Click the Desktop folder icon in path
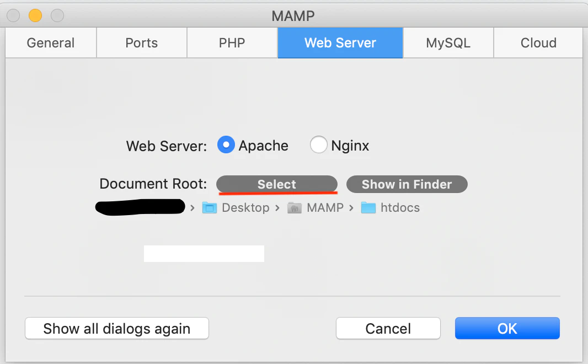The width and height of the screenshot is (588, 364). (209, 207)
